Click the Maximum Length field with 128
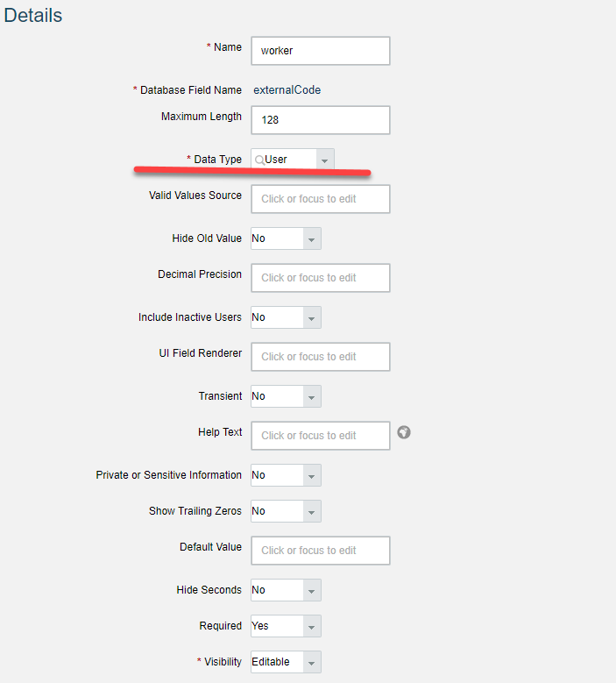This screenshot has height=683, width=616. click(321, 120)
